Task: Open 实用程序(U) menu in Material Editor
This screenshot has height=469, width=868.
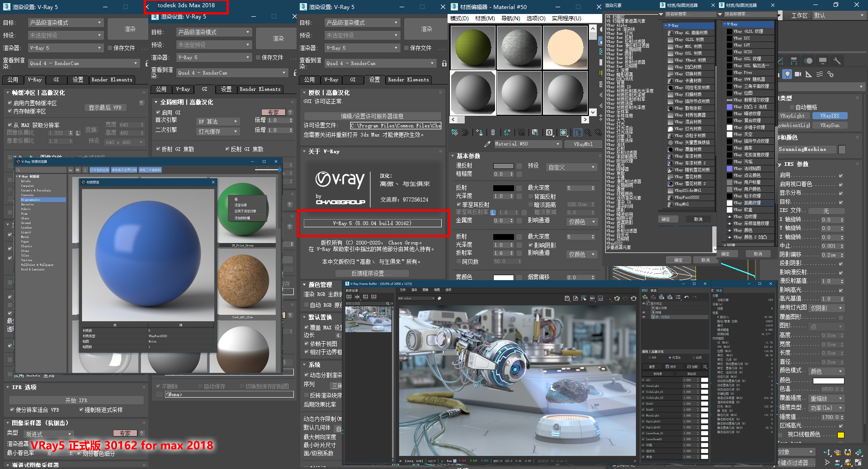Action: [x=566, y=18]
